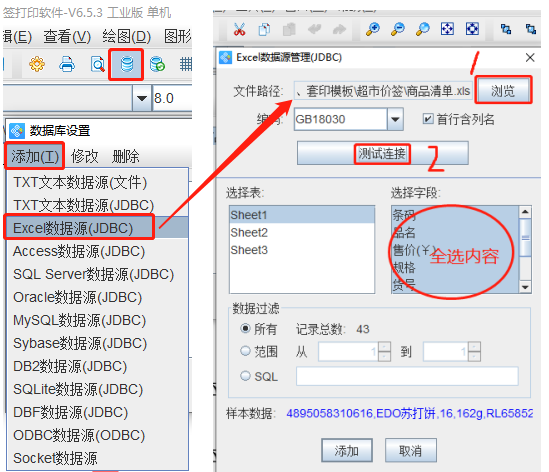Click the scissors cut icon
Image resolution: width=549 pixels, height=472 pixels.
pyautogui.click(x=239, y=29)
